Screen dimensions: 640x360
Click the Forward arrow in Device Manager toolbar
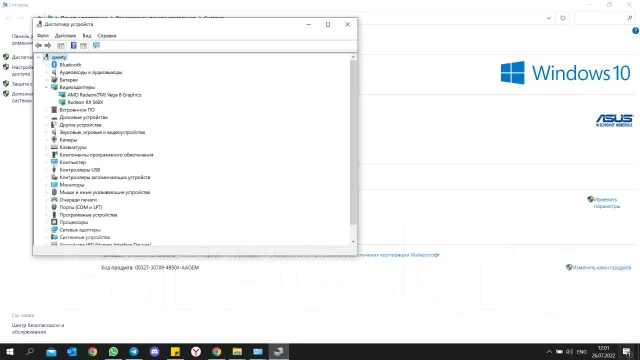click(x=48, y=45)
